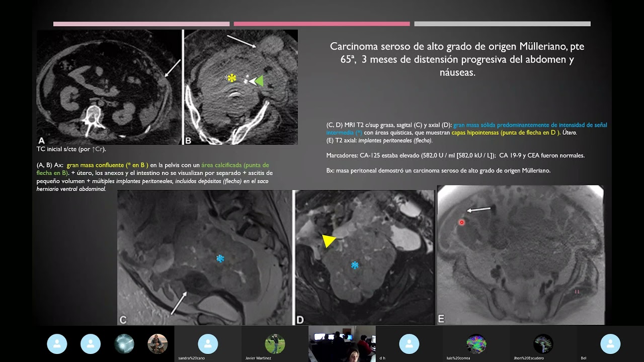
Task: Select the 'Bel' participant tile
Action: [x=610, y=344]
